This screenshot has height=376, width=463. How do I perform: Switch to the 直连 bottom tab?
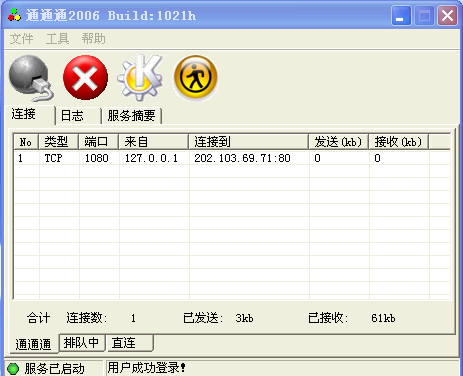click(x=130, y=343)
